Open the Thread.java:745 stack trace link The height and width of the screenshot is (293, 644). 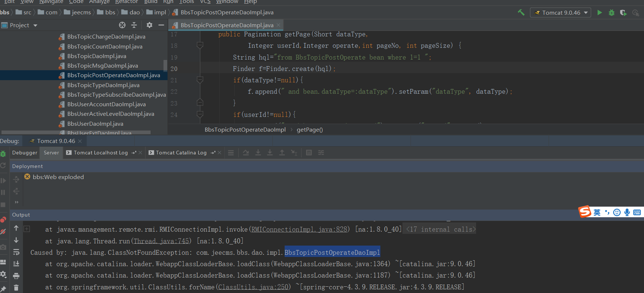(x=161, y=241)
